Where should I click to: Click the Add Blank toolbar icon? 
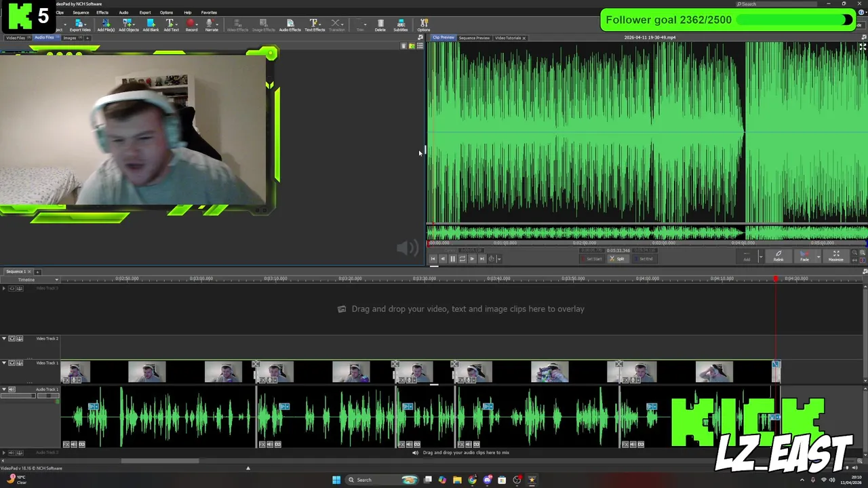point(151,26)
